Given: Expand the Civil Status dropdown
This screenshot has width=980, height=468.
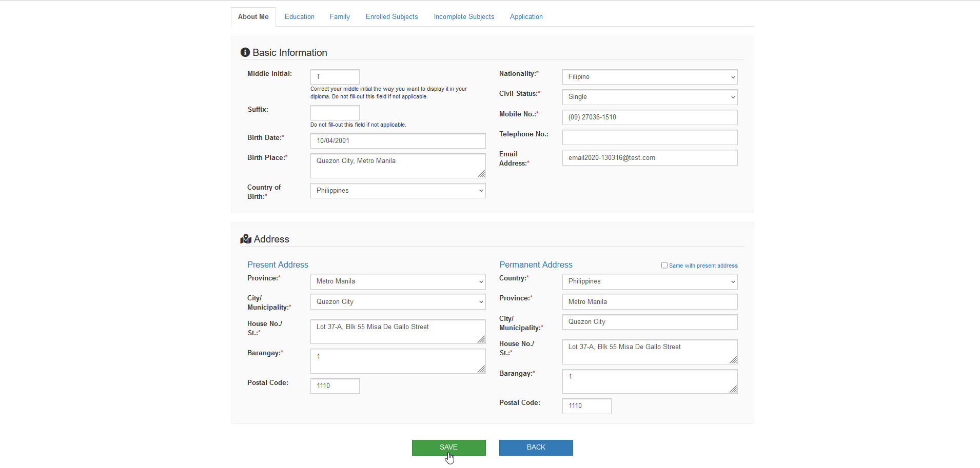Looking at the screenshot, I should coord(650,97).
